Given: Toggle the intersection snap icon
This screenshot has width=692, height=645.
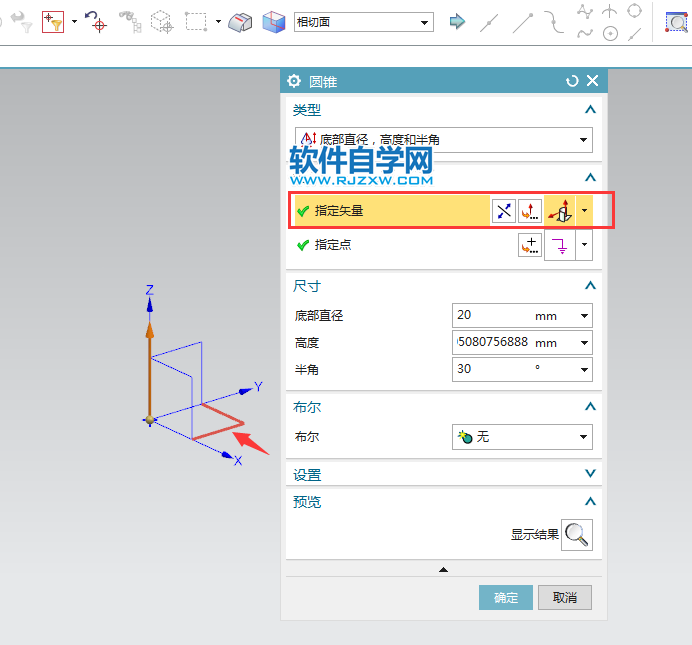Looking at the screenshot, I should 610,11.
